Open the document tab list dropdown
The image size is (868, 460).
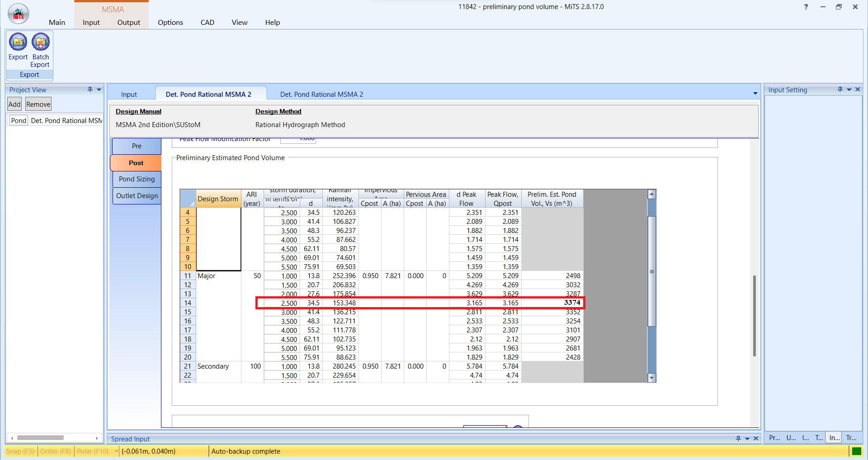pyautogui.click(x=755, y=94)
